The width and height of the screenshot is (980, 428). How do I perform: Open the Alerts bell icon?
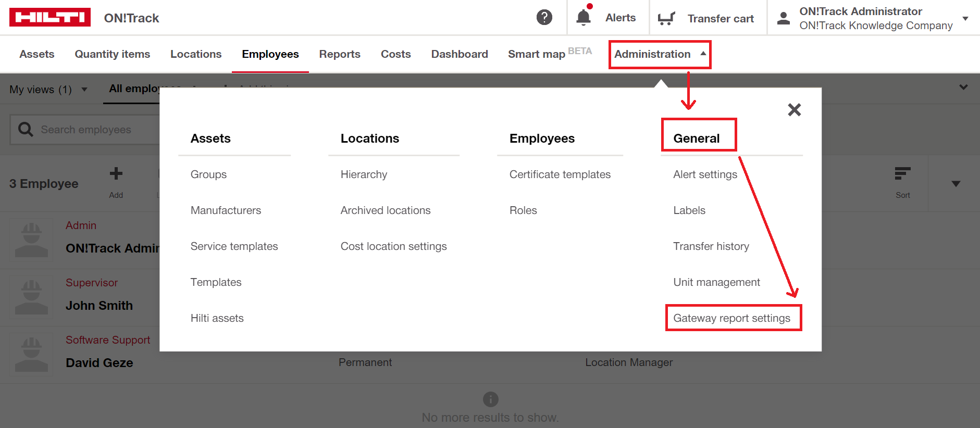[584, 17]
